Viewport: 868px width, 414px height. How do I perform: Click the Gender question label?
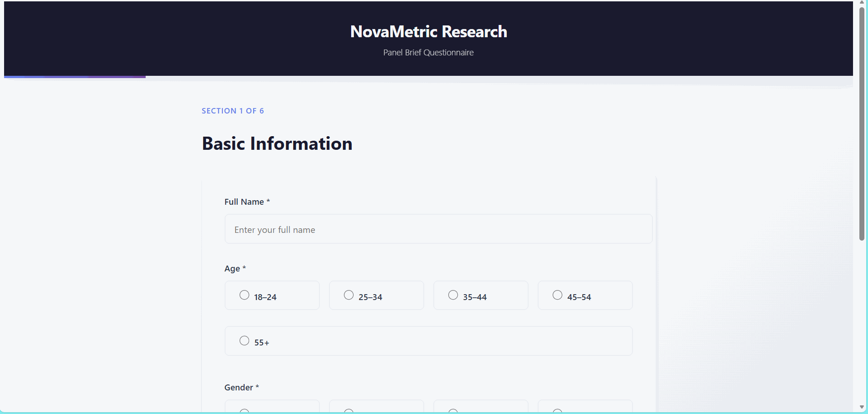pos(241,387)
